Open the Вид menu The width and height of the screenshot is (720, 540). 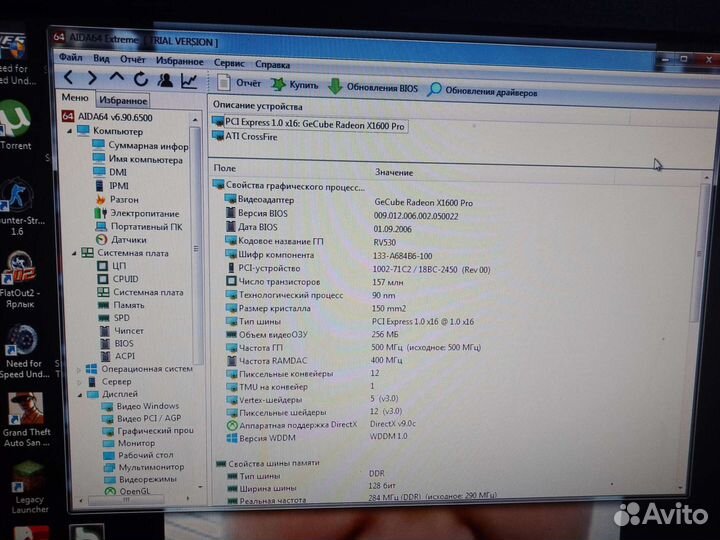point(101,59)
